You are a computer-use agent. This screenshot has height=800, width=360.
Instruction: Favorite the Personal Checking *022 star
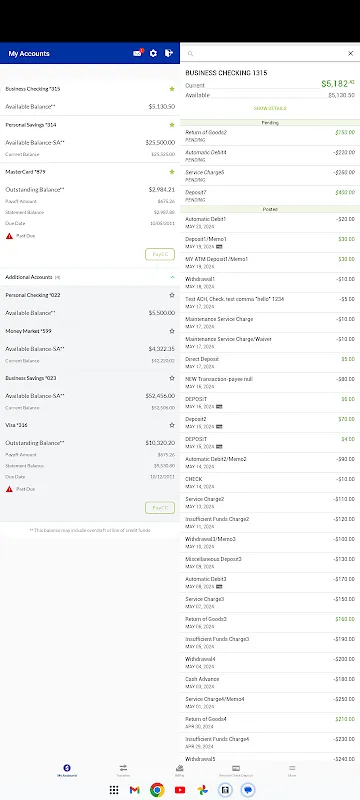(172, 295)
